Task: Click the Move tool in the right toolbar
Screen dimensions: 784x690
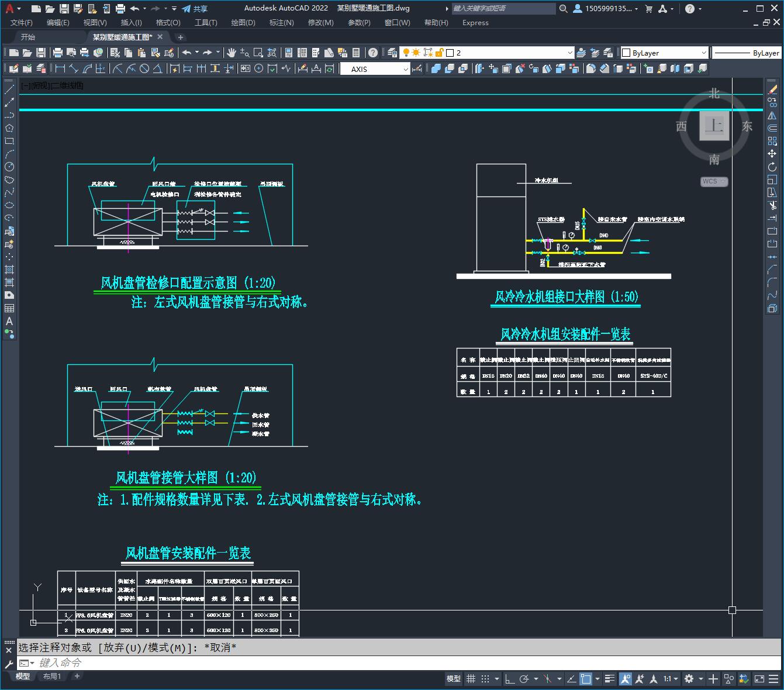Action: coord(772,154)
